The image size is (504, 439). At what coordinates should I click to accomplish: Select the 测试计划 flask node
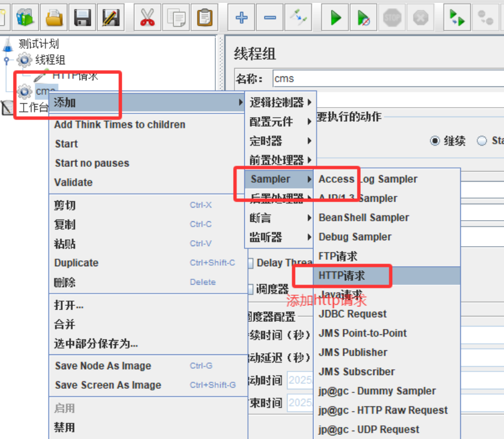tap(38, 44)
